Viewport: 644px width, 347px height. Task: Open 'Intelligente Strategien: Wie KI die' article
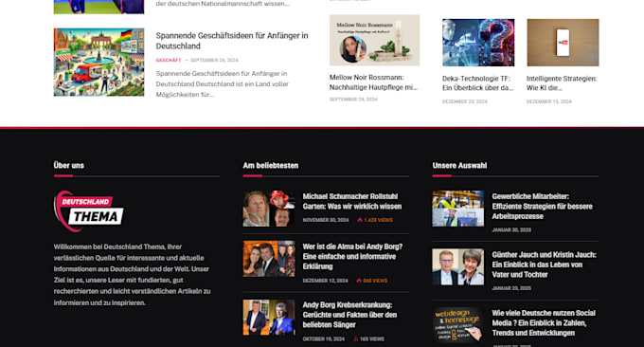pyautogui.click(x=562, y=83)
